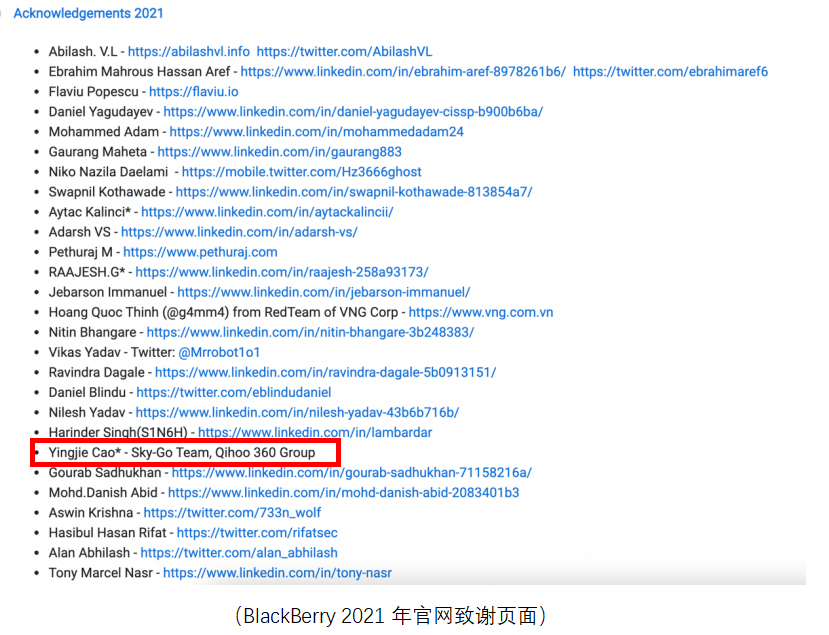Screen dimensions: 829x635
Task: Click the name 'Ravindra Dagale'
Action: (97, 373)
